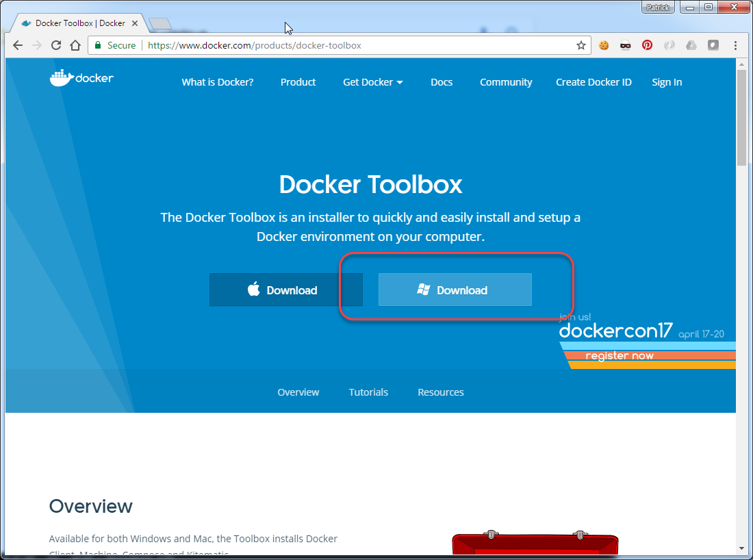Bookmark the page via the star icon
Viewport: 753px width, 560px height.
point(581,45)
